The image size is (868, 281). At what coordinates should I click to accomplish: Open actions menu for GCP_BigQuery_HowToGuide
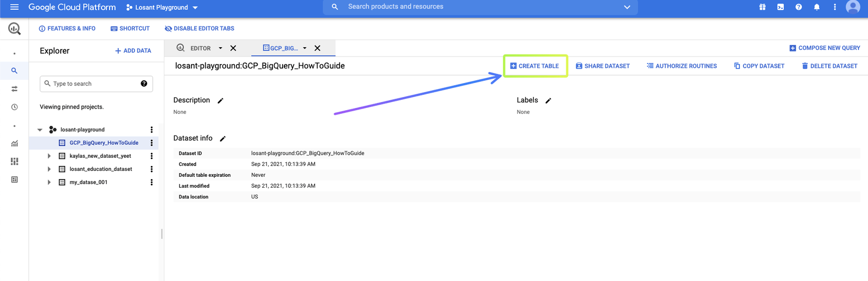[x=151, y=143]
